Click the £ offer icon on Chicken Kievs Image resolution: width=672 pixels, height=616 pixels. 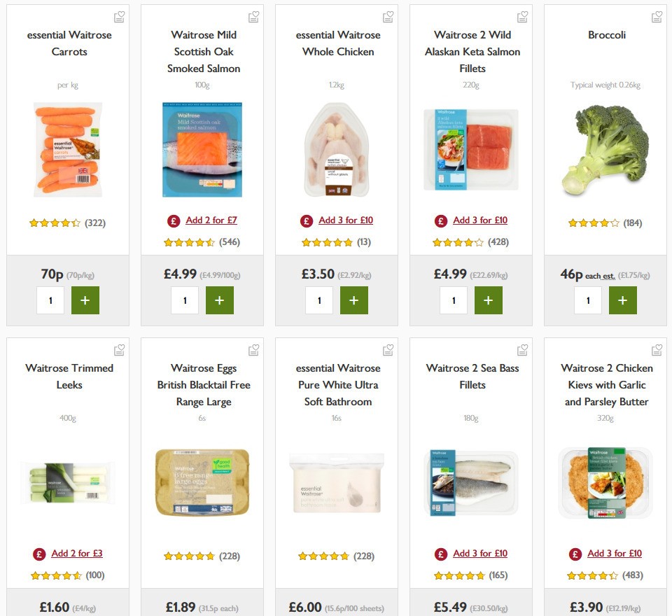[575, 553]
